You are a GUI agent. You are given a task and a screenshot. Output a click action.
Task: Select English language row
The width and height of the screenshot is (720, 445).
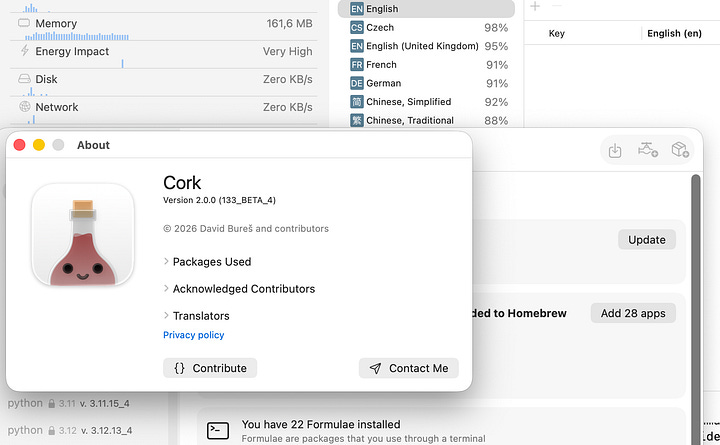[x=426, y=9]
